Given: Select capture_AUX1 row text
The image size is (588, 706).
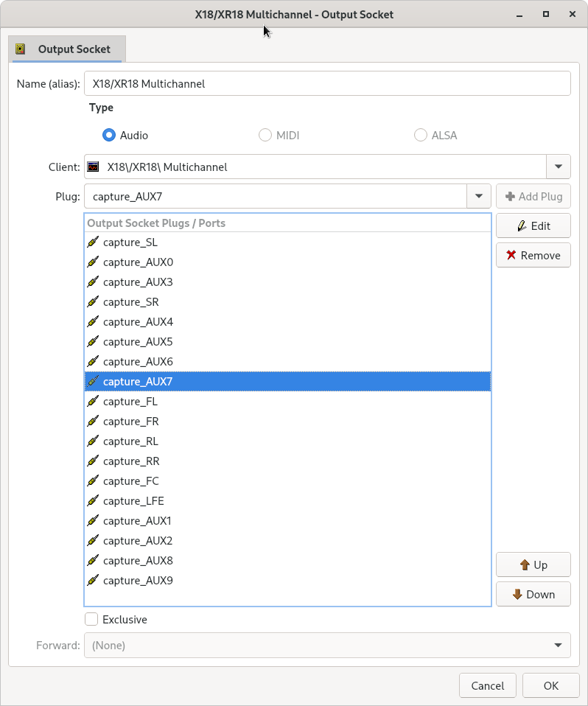Looking at the screenshot, I should click(137, 521).
